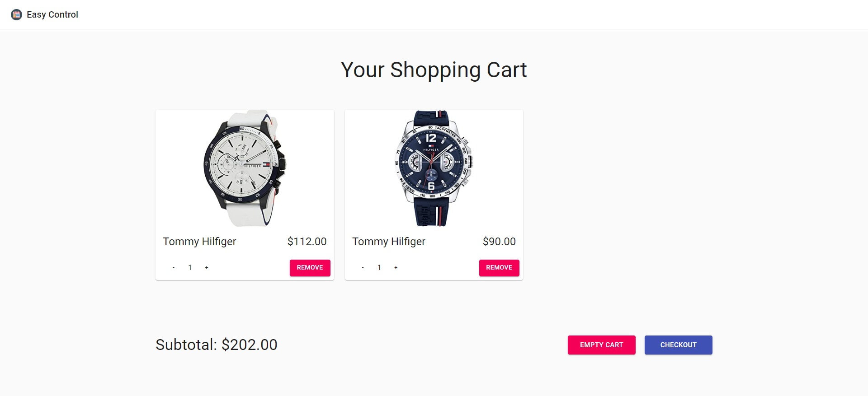
Task: Click the Easy Control logo icon
Action: point(17,14)
